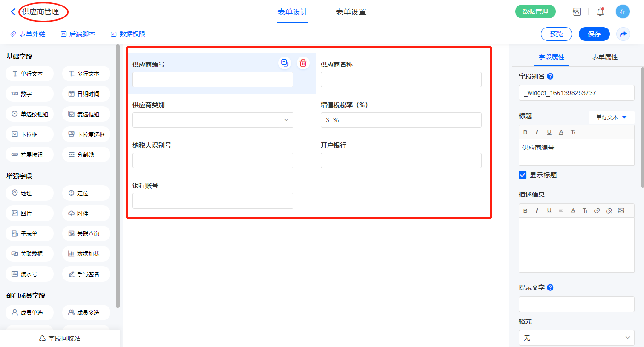
Task: Switch to the 表单设置 tab
Action: [x=351, y=12]
